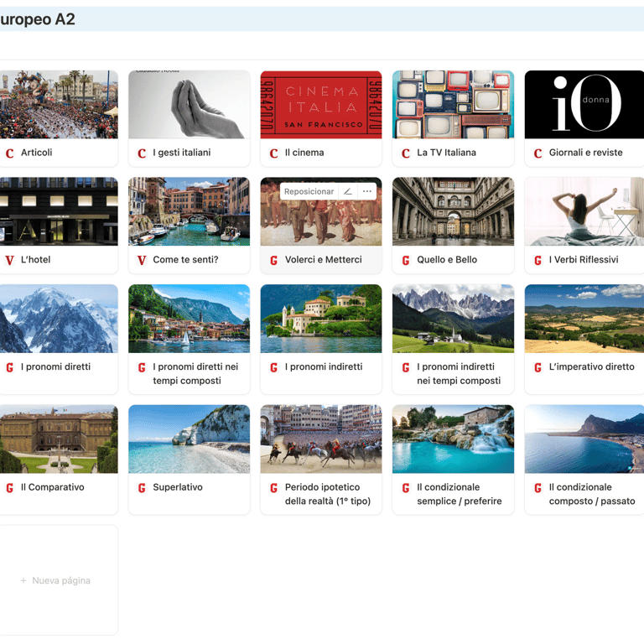Click the I Verbi Riflessivi title text
Screen dimensions: 644x644
tap(584, 260)
